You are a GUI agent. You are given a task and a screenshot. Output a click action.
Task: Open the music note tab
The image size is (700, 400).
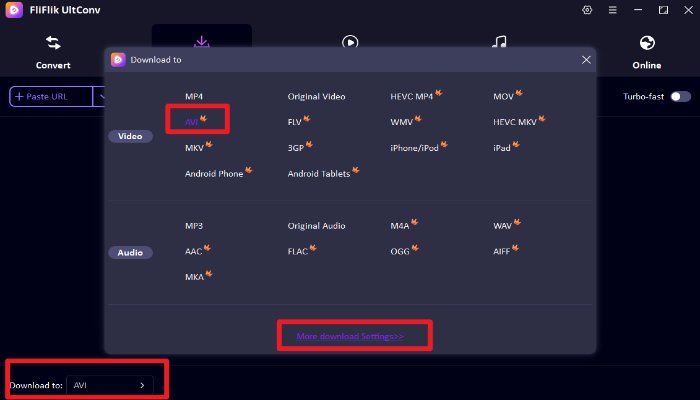[x=499, y=42]
